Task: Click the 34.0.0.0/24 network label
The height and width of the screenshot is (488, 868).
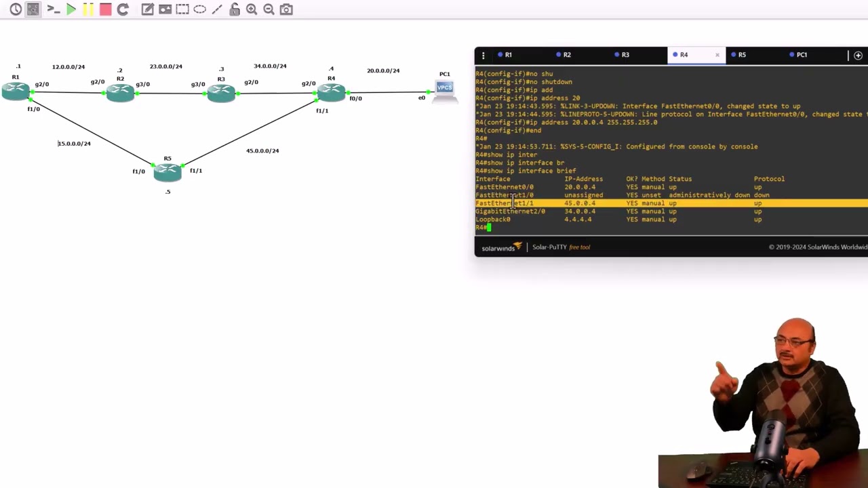Action: coord(270,66)
